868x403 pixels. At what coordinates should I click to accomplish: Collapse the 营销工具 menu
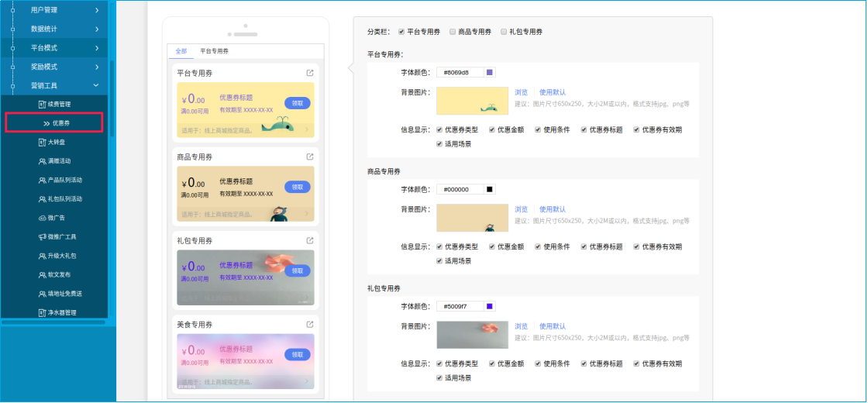[54, 85]
